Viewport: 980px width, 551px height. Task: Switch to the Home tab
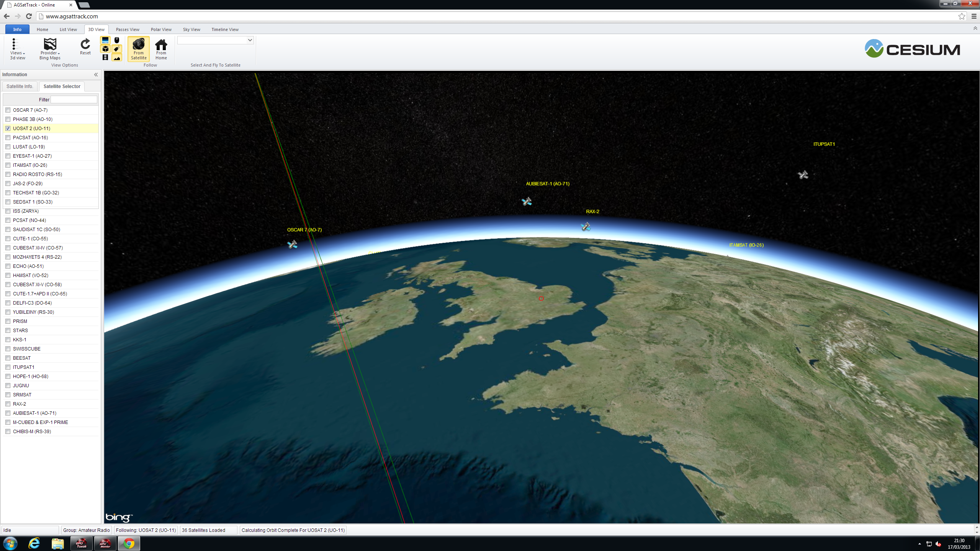coord(43,29)
